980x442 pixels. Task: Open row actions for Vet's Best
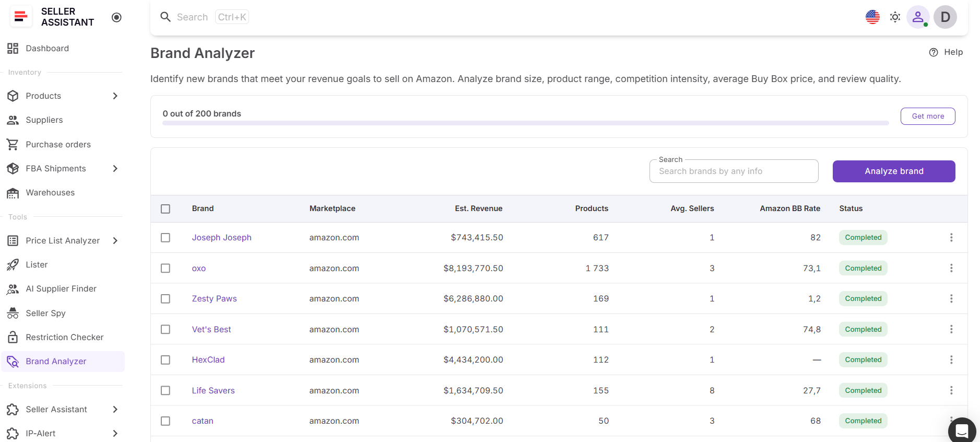point(951,329)
